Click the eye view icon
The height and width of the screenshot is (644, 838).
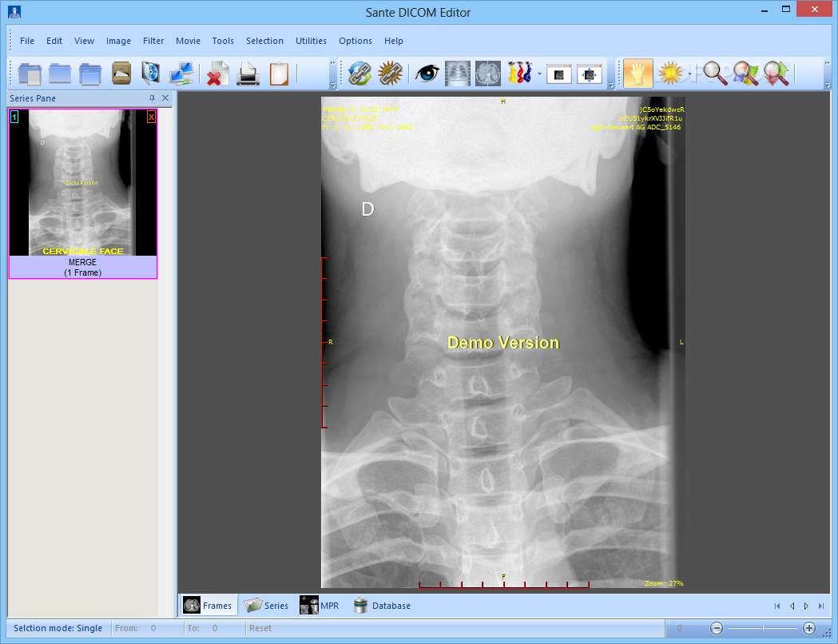(427, 74)
